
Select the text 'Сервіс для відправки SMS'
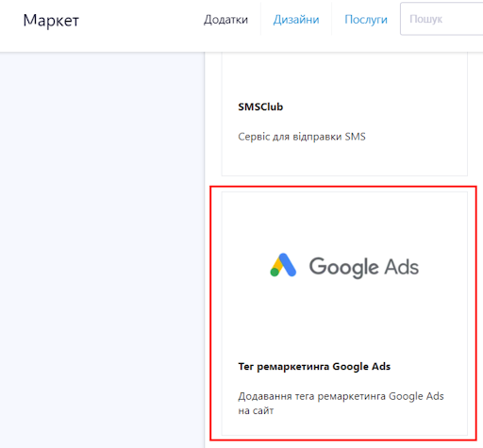click(302, 137)
